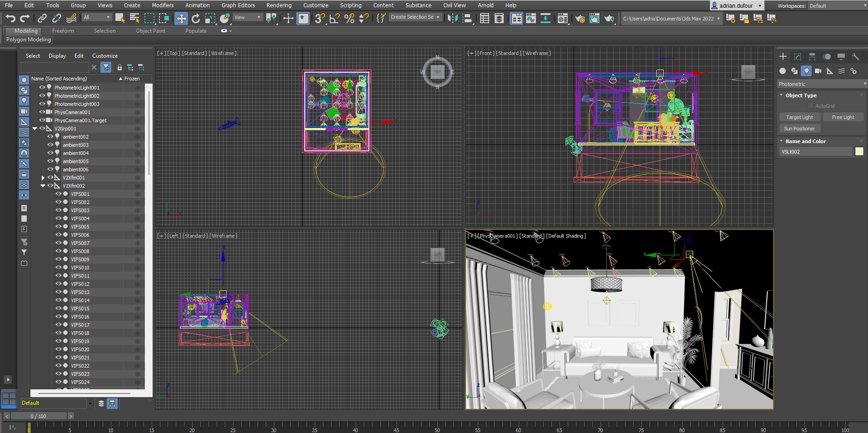The width and height of the screenshot is (868, 433).
Task: Click the Sun Positioner button
Action: [x=799, y=129]
